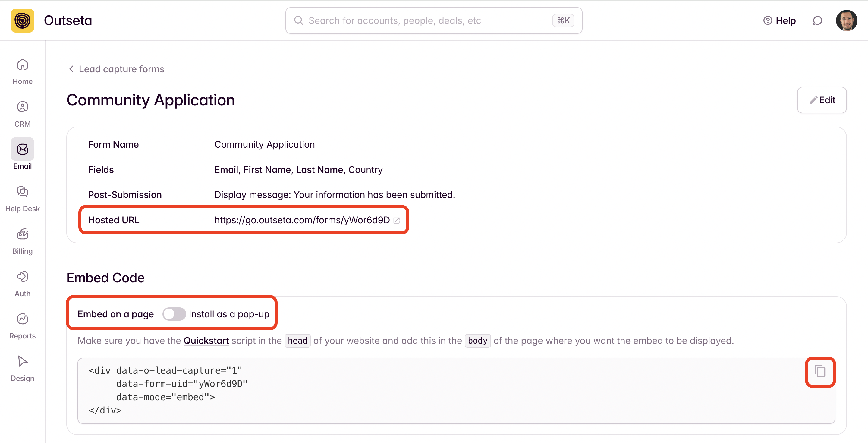This screenshot has height=443, width=868.
Task: Open the Design section icon
Action: (22, 361)
